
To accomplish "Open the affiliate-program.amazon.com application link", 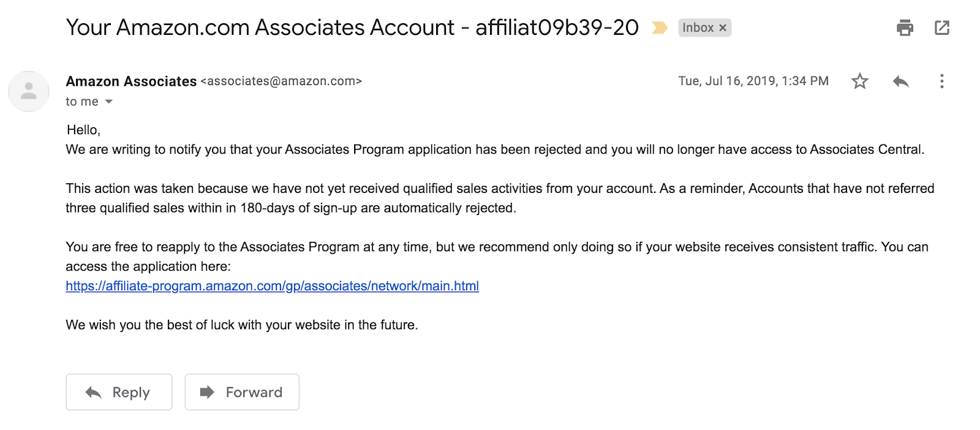I will [272, 286].
